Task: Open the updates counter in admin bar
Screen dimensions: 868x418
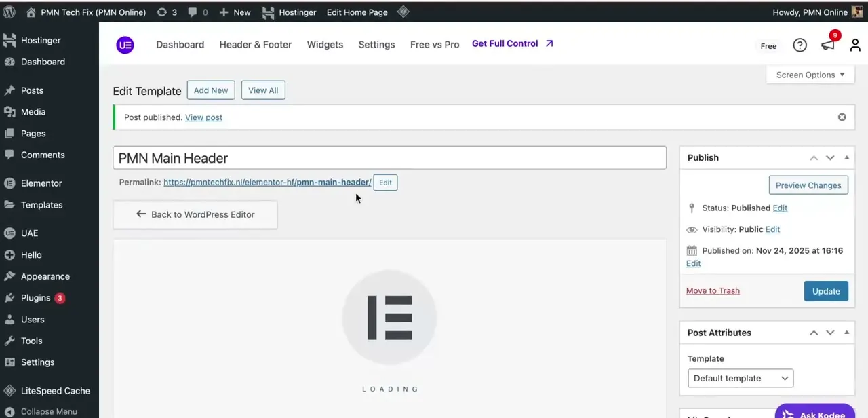Action: (167, 12)
